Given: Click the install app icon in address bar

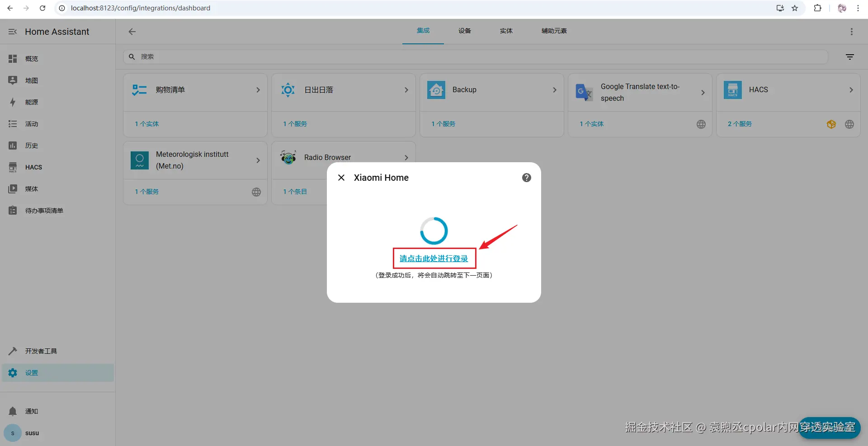Looking at the screenshot, I should (x=780, y=8).
